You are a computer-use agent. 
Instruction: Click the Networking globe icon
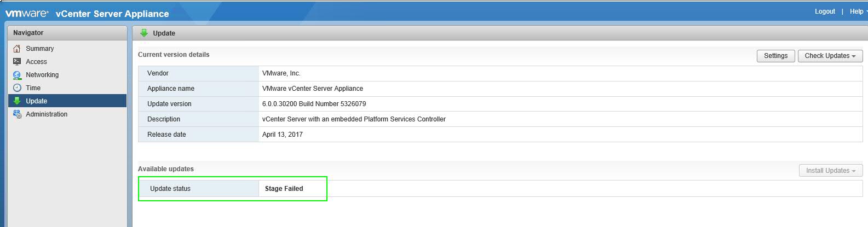tap(17, 75)
